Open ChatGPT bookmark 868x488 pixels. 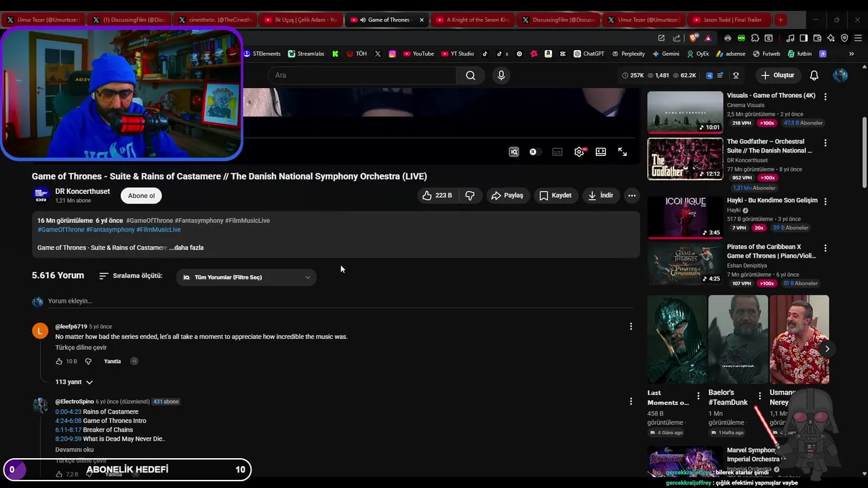point(589,54)
